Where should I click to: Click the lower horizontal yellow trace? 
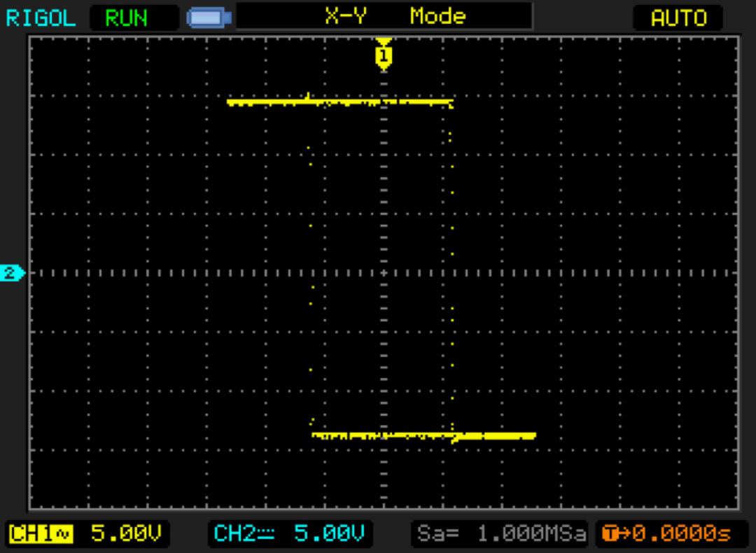coord(423,435)
